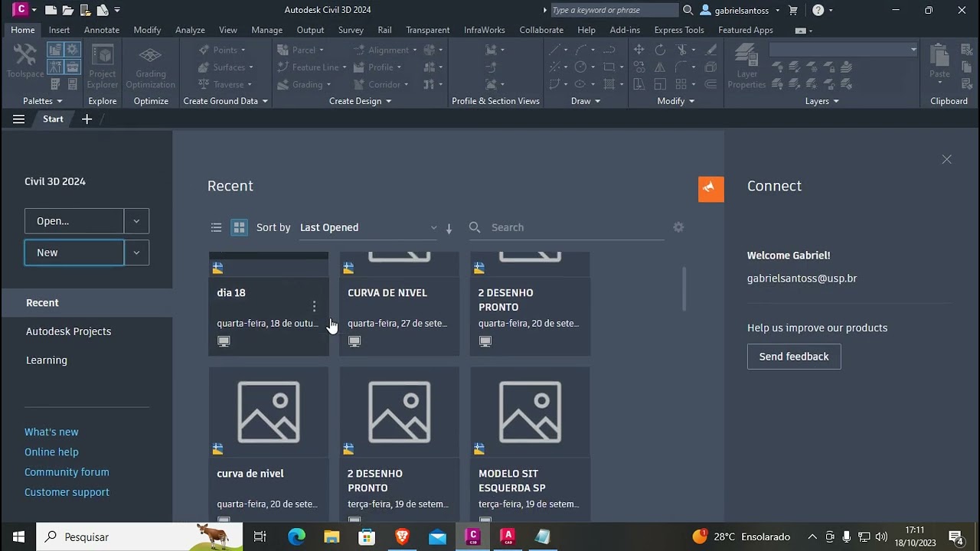Switch to the Survey ribbon tab
The height and width of the screenshot is (551, 980).
click(x=351, y=30)
